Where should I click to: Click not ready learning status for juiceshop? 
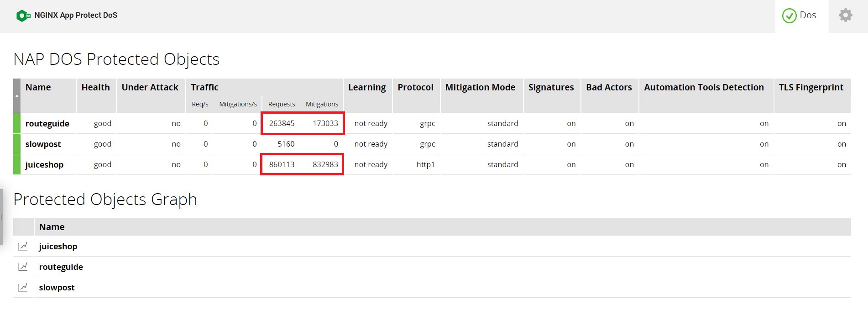click(371, 164)
